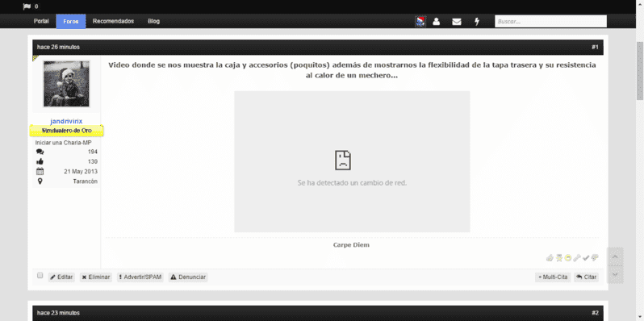Click the 'hace 23 minutos' timestamp
The image size is (644, 321).
click(58, 313)
